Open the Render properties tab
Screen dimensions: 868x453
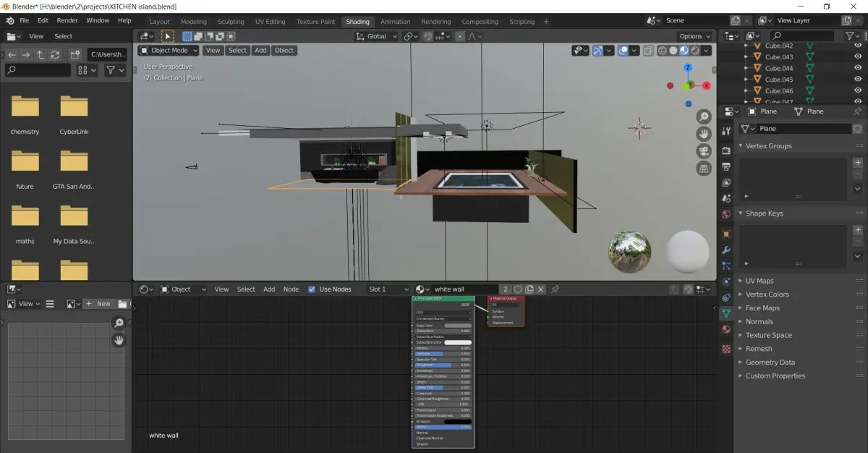[x=726, y=151]
